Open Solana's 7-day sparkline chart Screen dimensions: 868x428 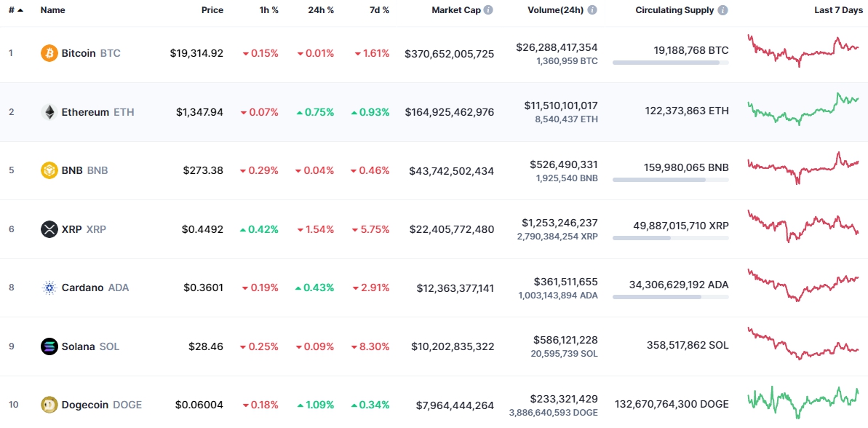point(803,344)
